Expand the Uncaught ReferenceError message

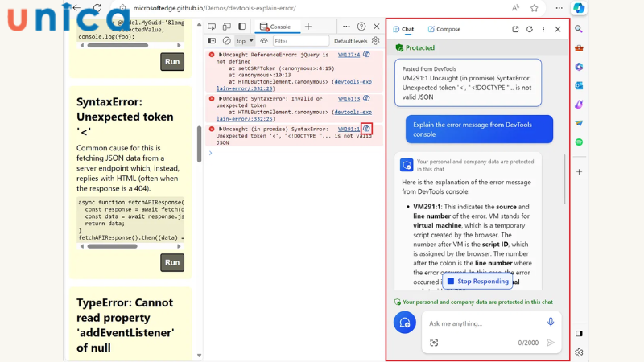(x=221, y=55)
